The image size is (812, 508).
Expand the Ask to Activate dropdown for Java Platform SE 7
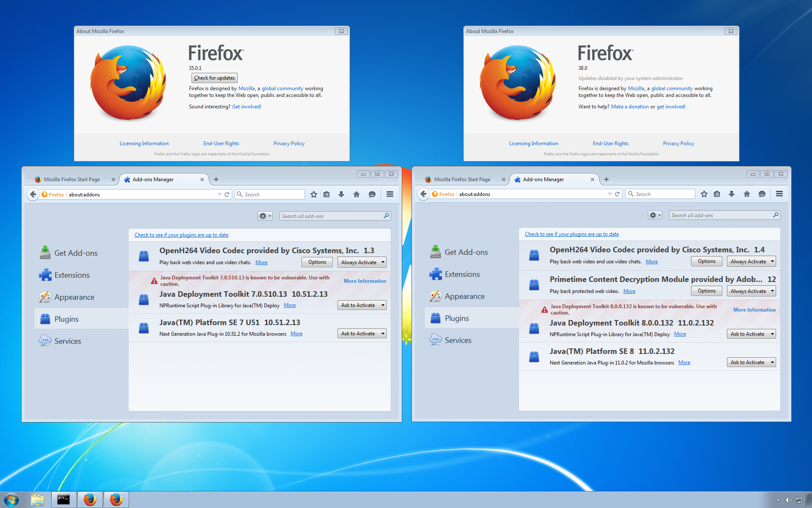362,333
